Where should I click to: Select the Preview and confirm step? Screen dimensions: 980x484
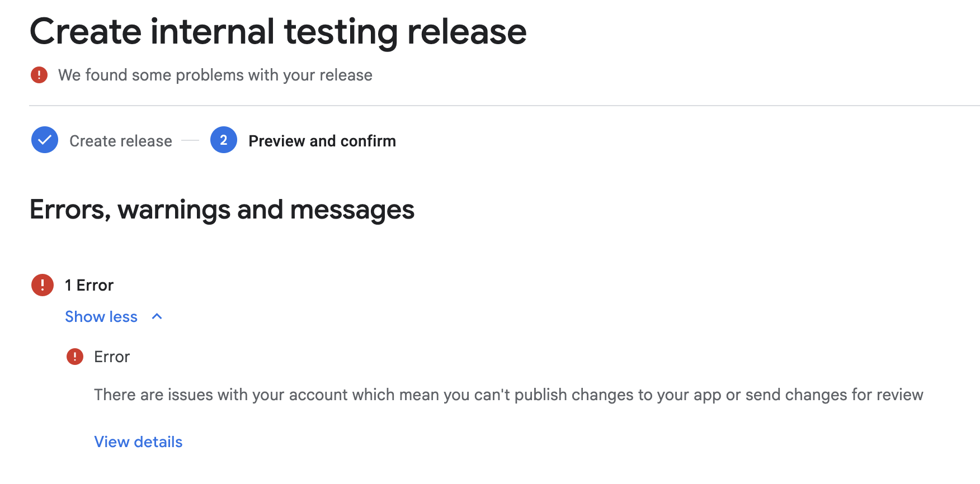(x=321, y=140)
